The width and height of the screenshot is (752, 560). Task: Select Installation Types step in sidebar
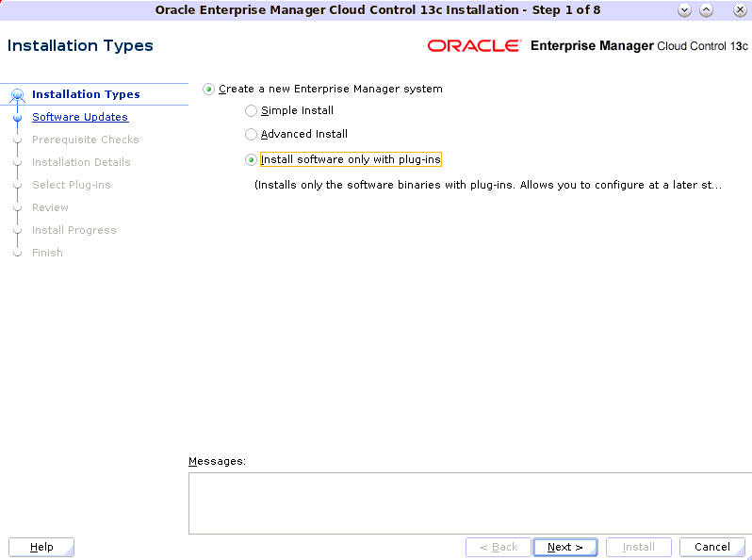coord(86,94)
